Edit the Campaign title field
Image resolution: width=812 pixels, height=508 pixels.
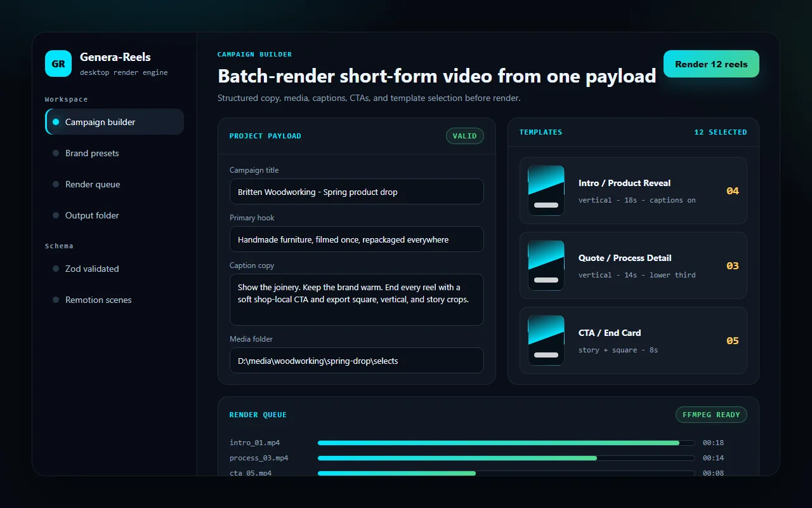pyautogui.click(x=357, y=192)
